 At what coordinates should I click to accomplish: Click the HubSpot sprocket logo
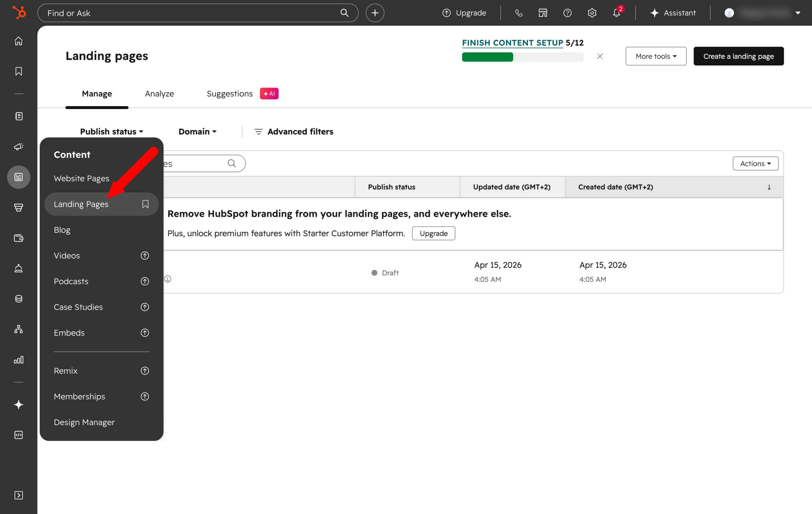19,13
